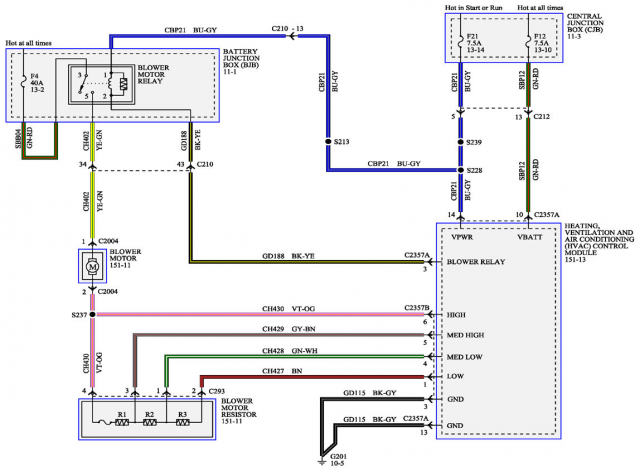This screenshot has width=640, height=471.
Task: Click the S237 splice dot
Action: pyautogui.click(x=91, y=315)
